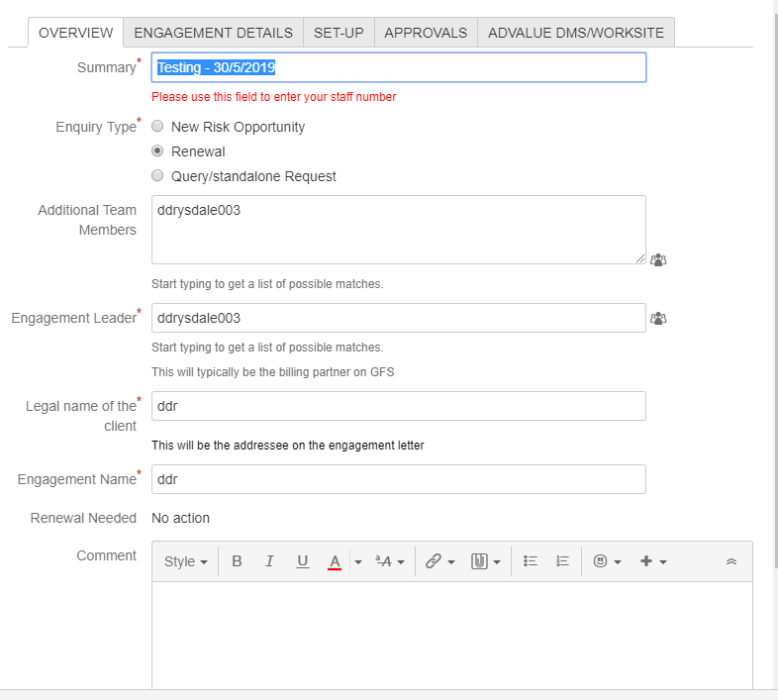Toggle bold formatting in the comment toolbar

[x=237, y=561]
